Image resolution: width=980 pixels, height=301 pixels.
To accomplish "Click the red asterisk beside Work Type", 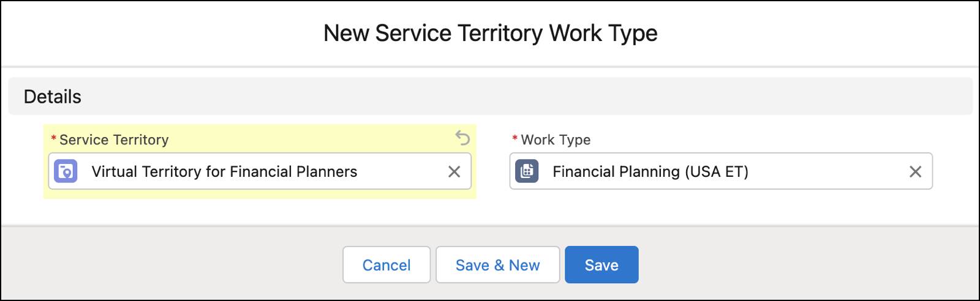I will (x=515, y=139).
